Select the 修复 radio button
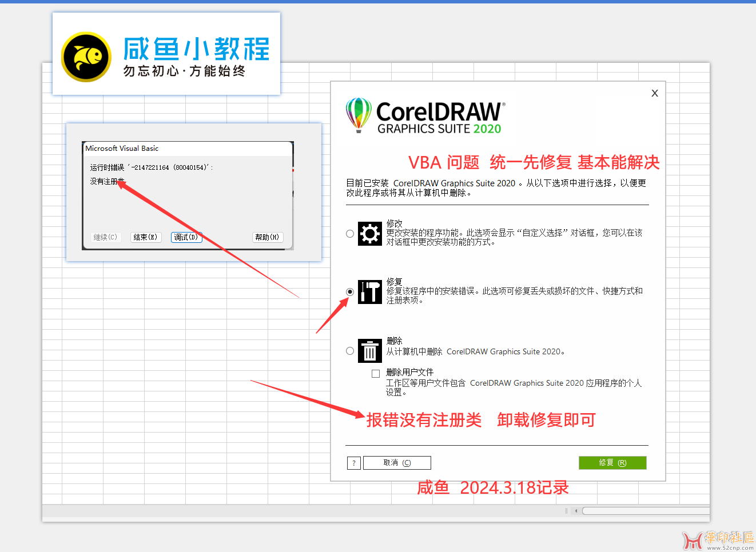This screenshot has height=552, width=756. (349, 291)
